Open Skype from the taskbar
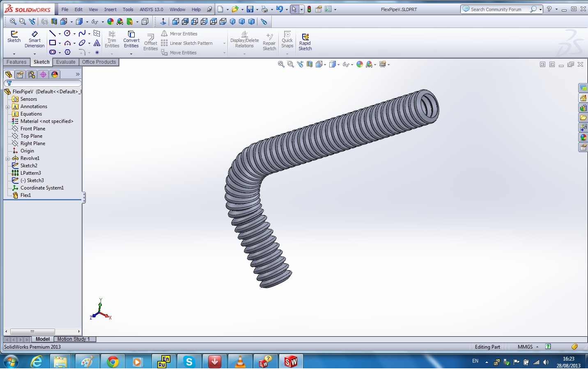Viewport: 588px width, 370px height. coord(189,362)
